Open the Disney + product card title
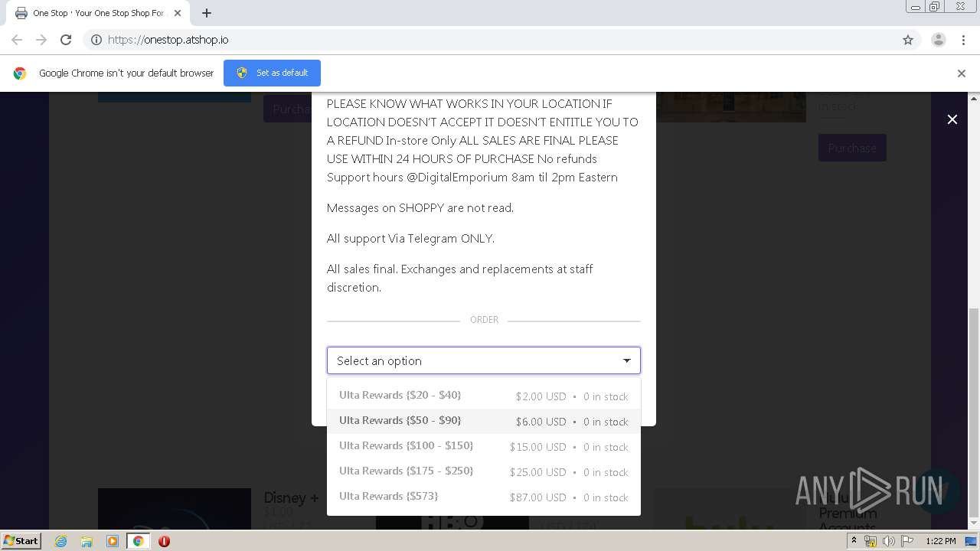Screen dimensions: 980x551 pyautogui.click(x=292, y=498)
